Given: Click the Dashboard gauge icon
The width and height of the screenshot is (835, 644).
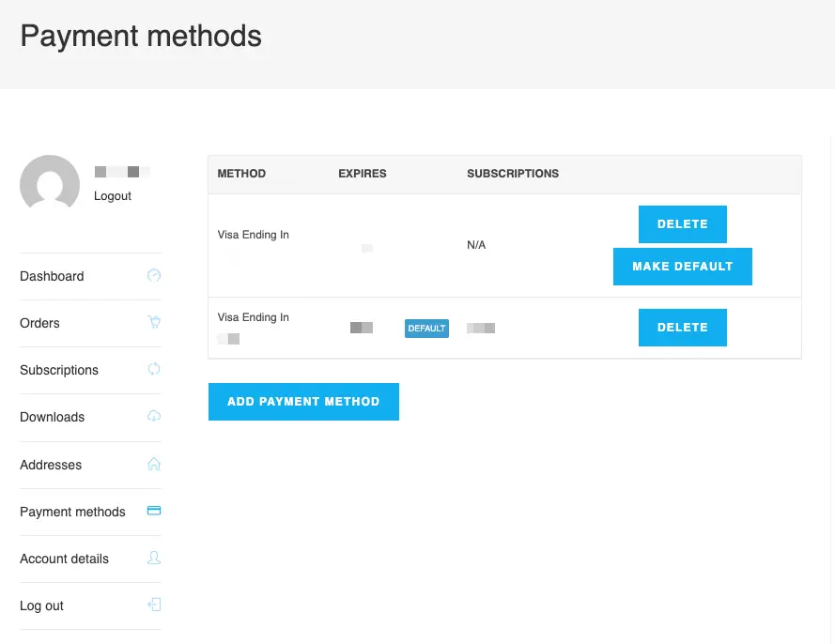Looking at the screenshot, I should (154, 275).
